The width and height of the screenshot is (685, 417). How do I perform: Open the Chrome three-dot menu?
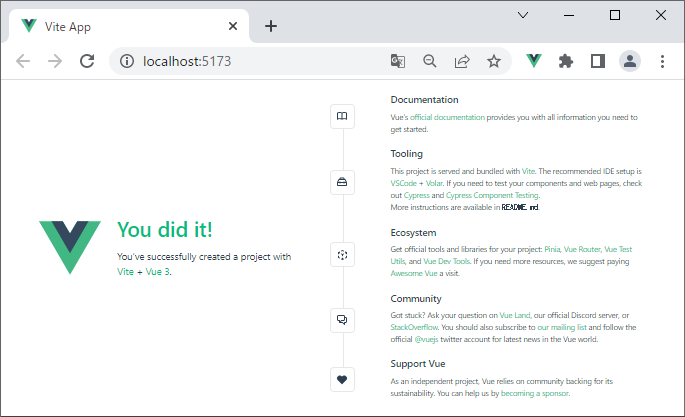point(662,61)
